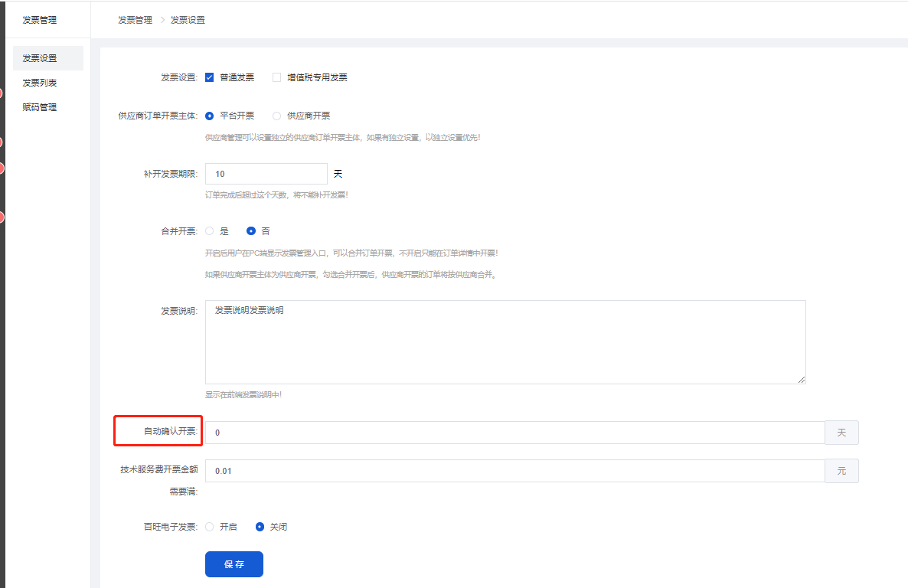908x588 pixels.
Task: Click 发票设置 in the breadcrumb
Action: coord(188,20)
